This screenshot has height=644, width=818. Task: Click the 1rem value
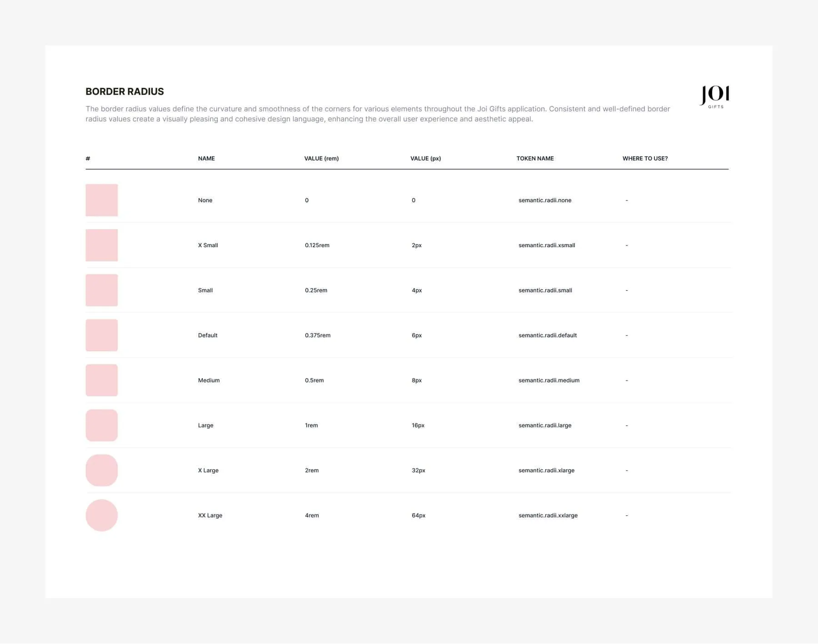[x=311, y=425]
